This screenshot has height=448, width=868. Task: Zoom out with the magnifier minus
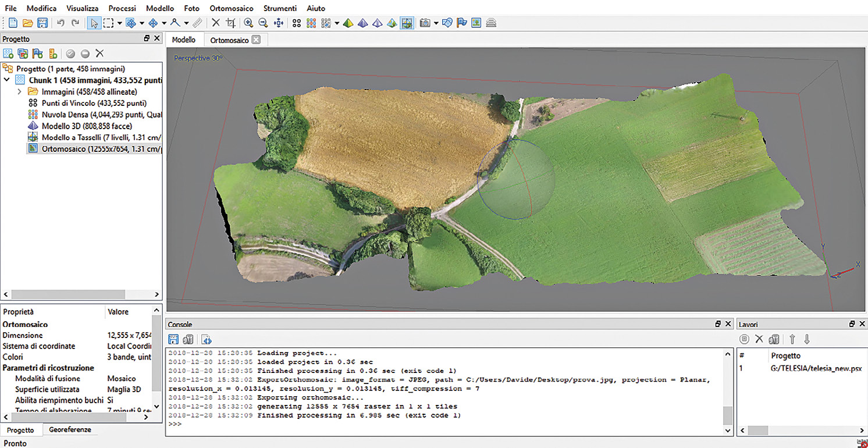point(263,23)
